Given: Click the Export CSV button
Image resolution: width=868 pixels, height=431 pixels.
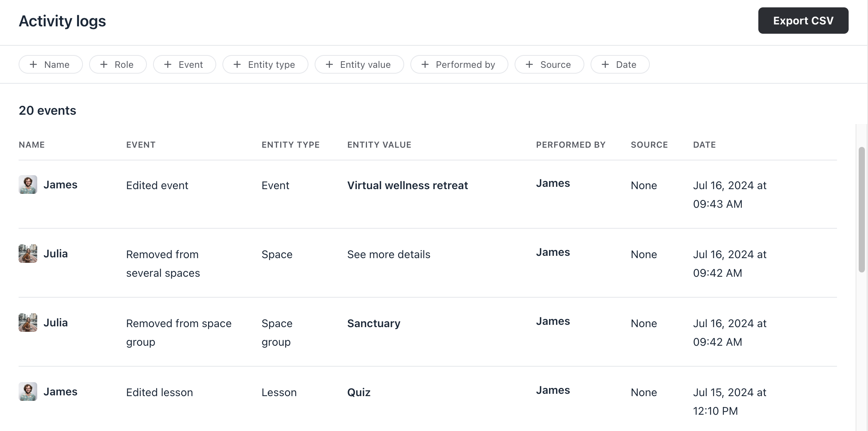Looking at the screenshot, I should [x=803, y=21].
